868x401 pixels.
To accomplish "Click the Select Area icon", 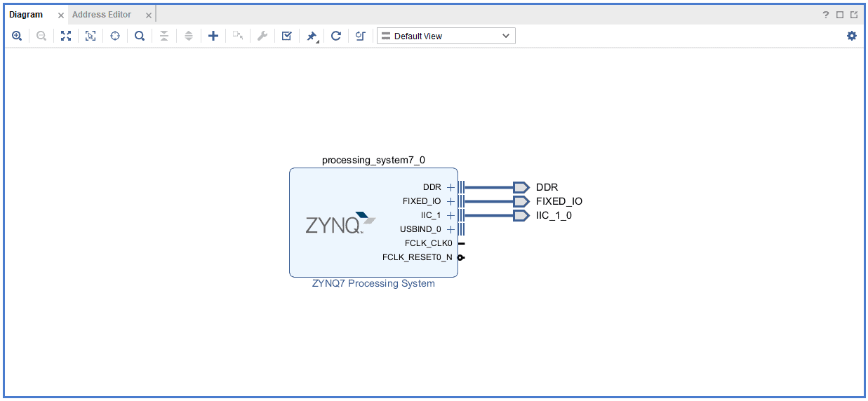I will (91, 36).
